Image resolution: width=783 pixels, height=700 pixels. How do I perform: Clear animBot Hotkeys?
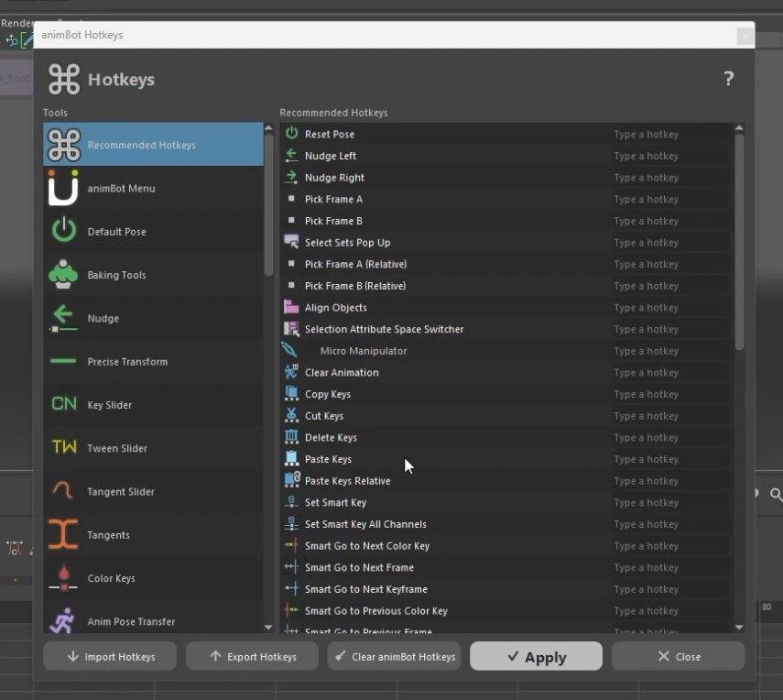394,656
